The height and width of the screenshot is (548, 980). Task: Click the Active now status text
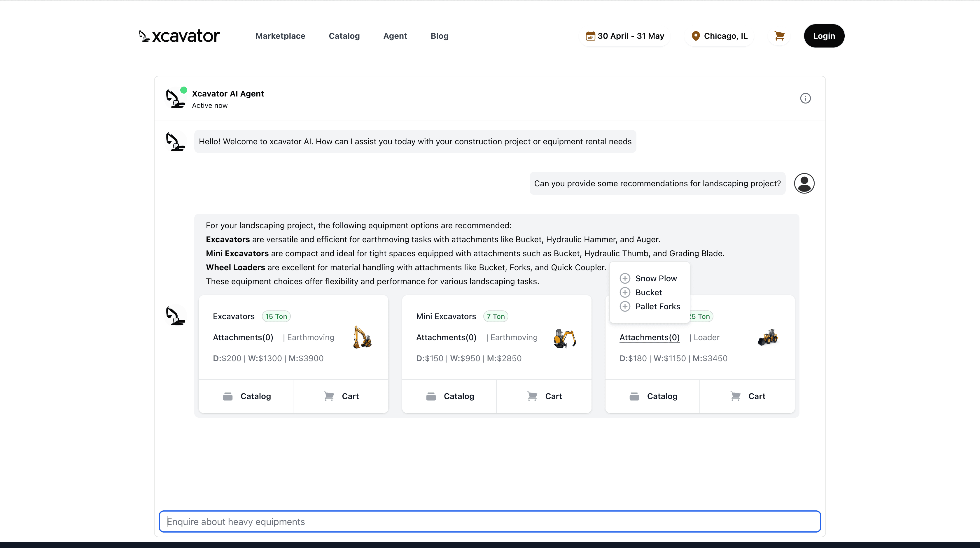[x=210, y=105]
